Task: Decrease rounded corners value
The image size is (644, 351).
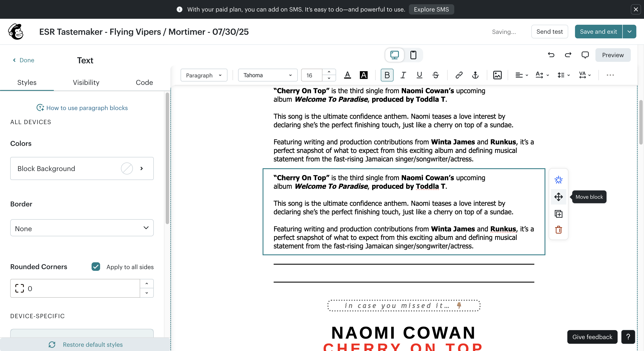Action: [147, 293]
